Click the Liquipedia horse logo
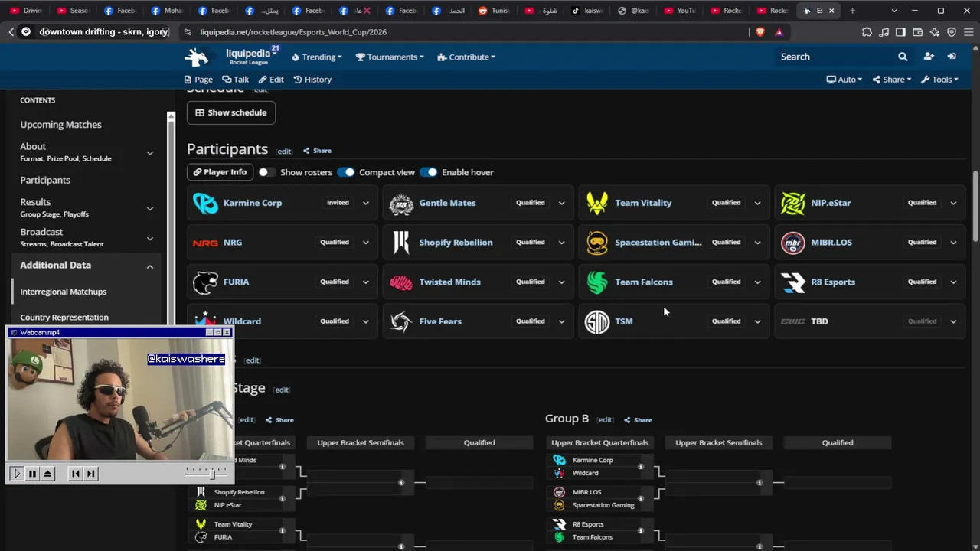The height and width of the screenshot is (551, 980). tap(197, 57)
